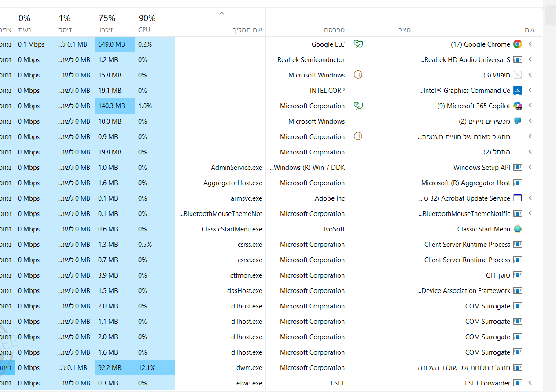Viewport: 556px width, 392px height.
Task: Select the ClassicStartMenu.exe process name
Action: tap(232, 229)
